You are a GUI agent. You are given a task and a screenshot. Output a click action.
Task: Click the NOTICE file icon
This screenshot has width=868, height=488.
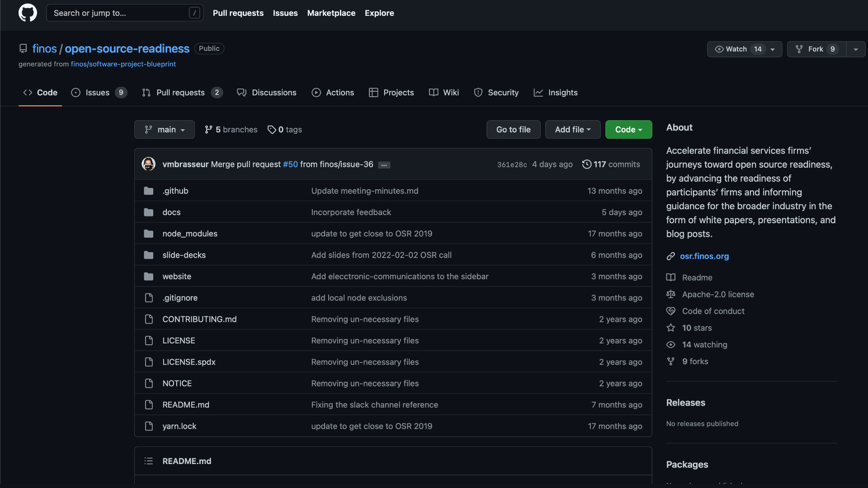[149, 383]
